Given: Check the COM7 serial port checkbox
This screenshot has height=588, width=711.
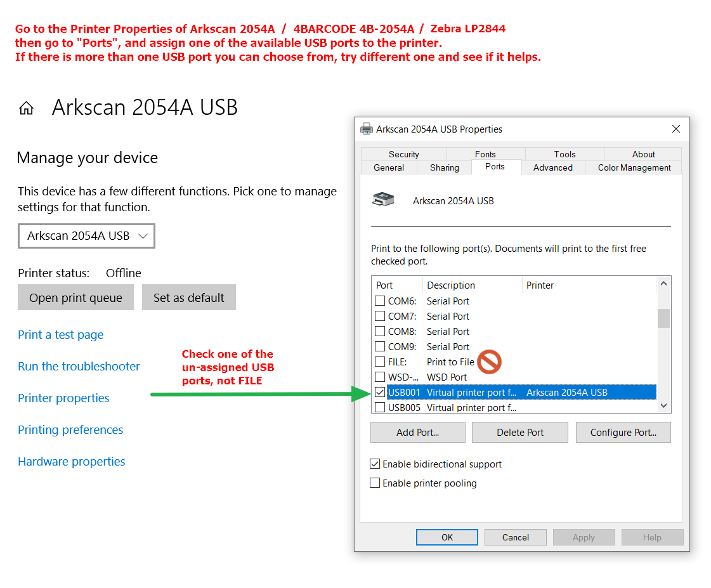Looking at the screenshot, I should [380, 316].
